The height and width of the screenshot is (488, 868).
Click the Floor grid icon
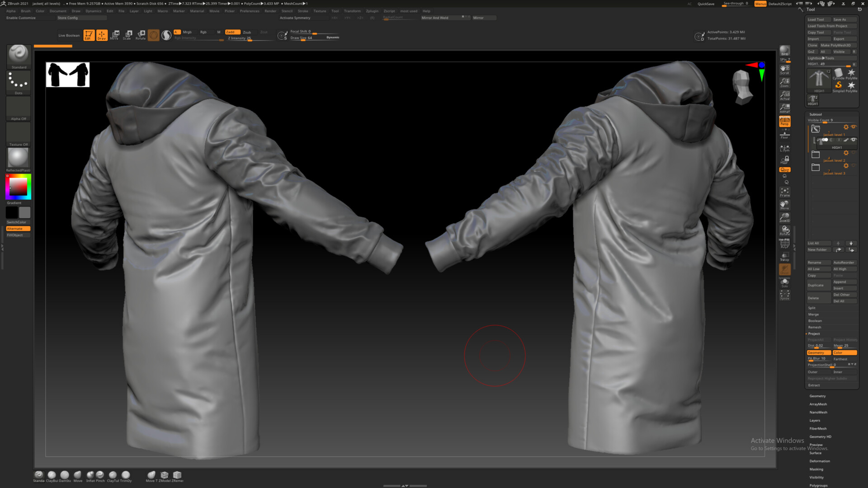785,134
